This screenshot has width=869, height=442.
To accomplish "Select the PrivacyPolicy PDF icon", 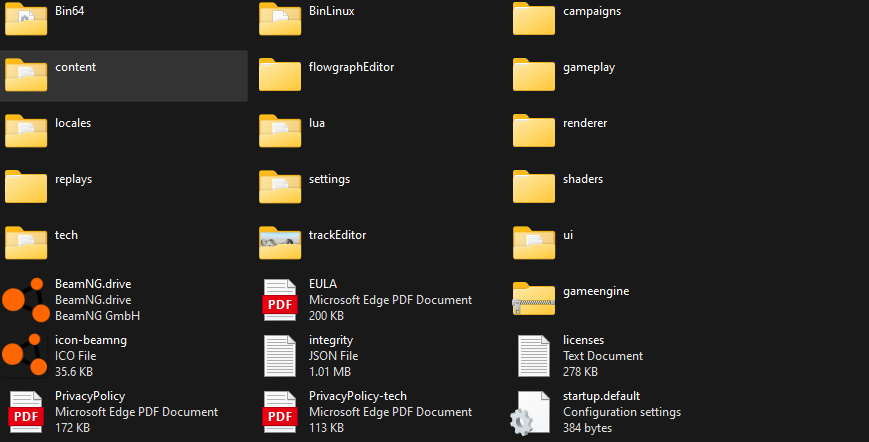I will pyautogui.click(x=26, y=412).
